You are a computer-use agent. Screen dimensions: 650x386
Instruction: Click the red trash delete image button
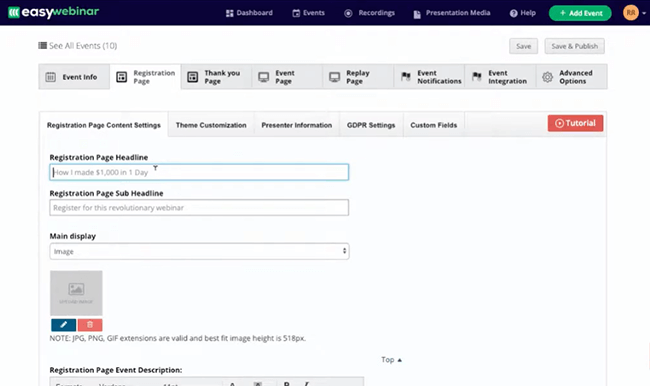tap(90, 325)
